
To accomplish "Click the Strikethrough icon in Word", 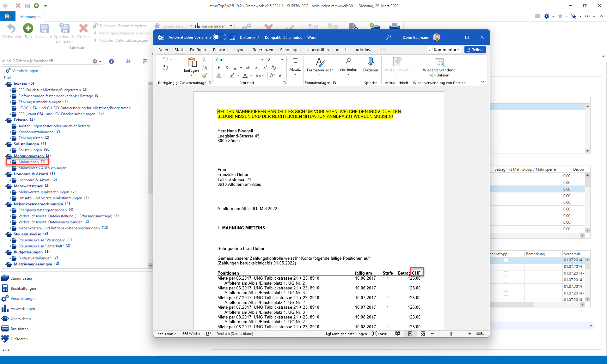I will [x=248, y=68].
